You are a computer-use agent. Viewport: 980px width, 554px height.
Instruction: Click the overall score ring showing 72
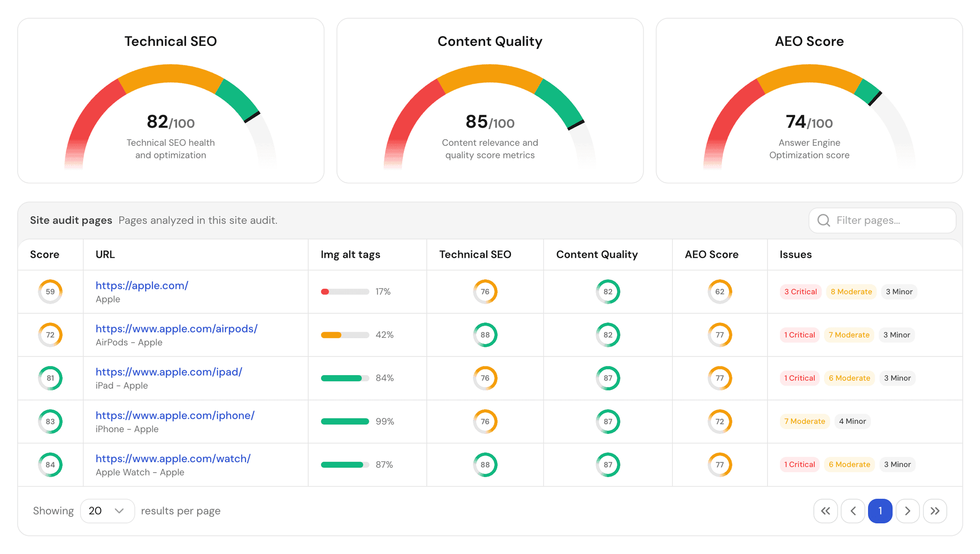pyautogui.click(x=50, y=335)
